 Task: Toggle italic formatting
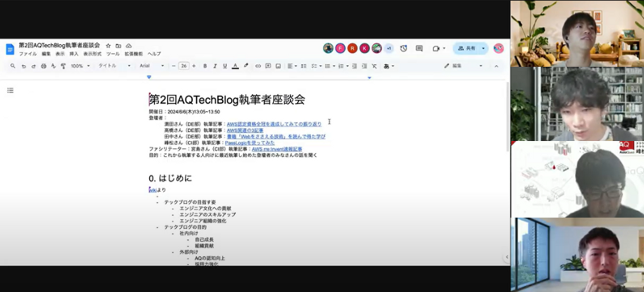pyautogui.click(x=215, y=66)
